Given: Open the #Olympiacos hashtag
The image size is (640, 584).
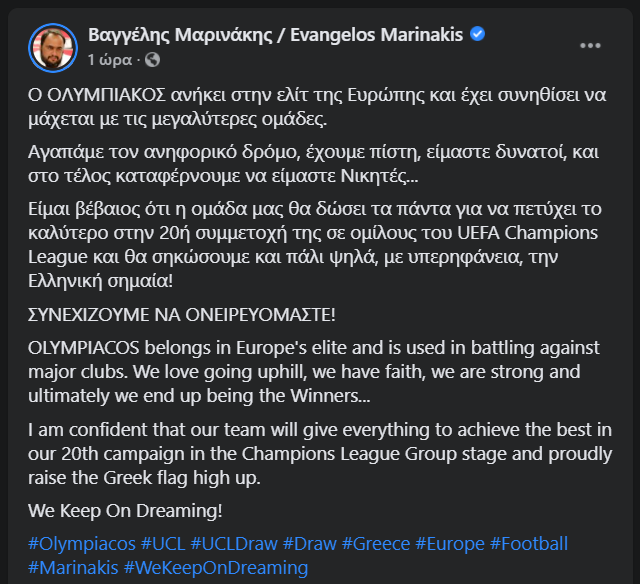Looking at the screenshot, I should 80,544.
